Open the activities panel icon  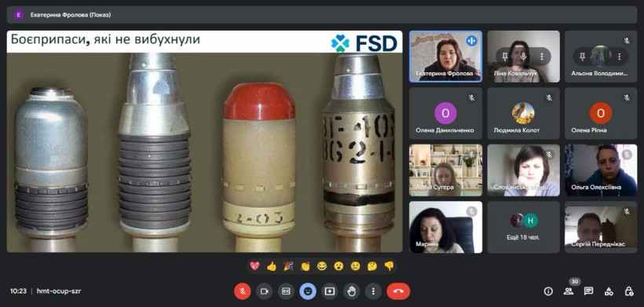pyautogui.click(x=609, y=291)
